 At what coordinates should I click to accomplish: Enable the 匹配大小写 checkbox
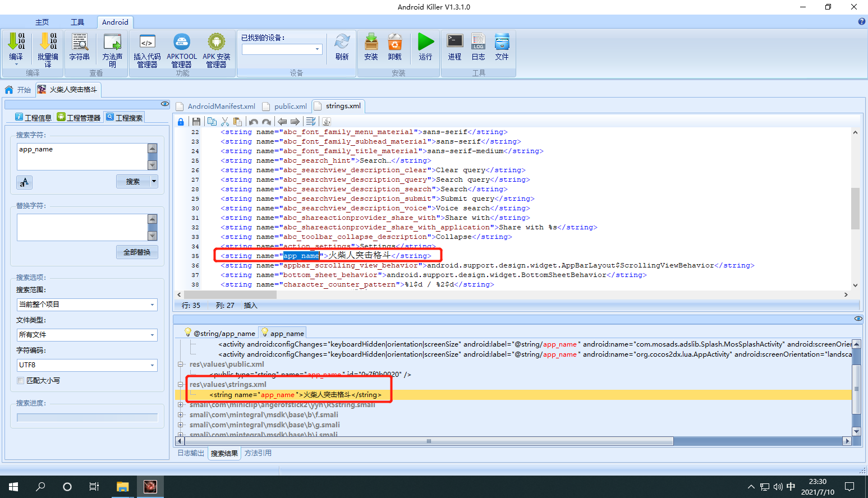(21, 381)
